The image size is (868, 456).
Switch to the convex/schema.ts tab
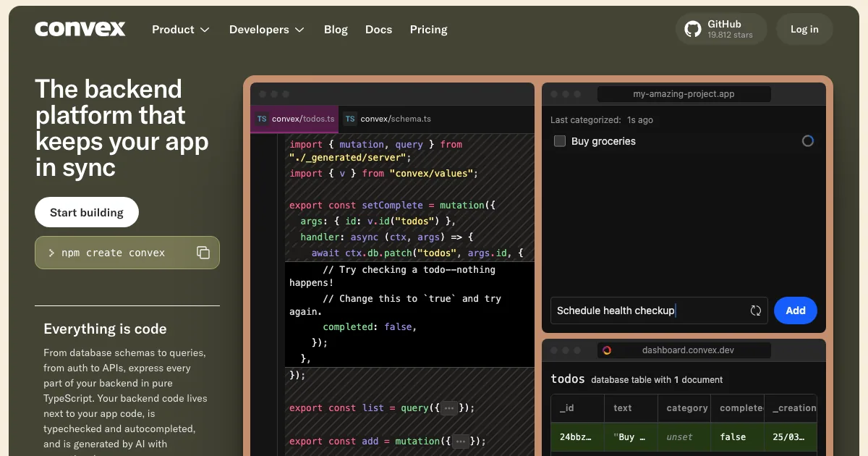pos(395,119)
